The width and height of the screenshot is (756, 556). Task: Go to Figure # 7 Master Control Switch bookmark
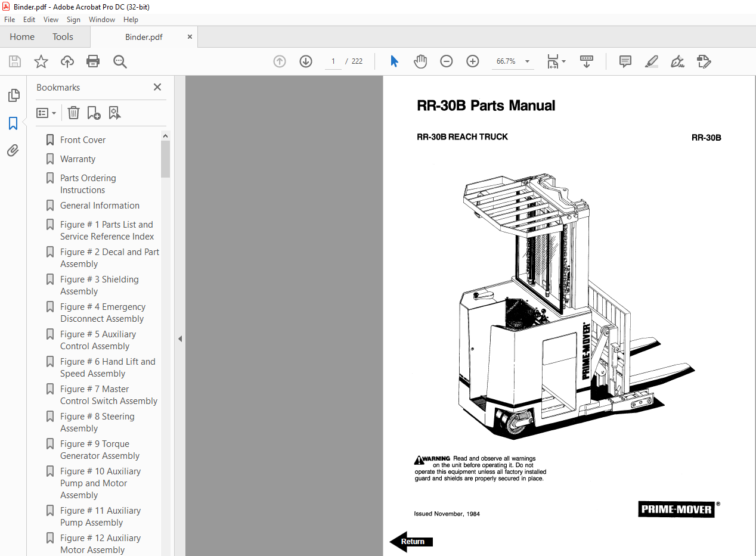point(109,395)
